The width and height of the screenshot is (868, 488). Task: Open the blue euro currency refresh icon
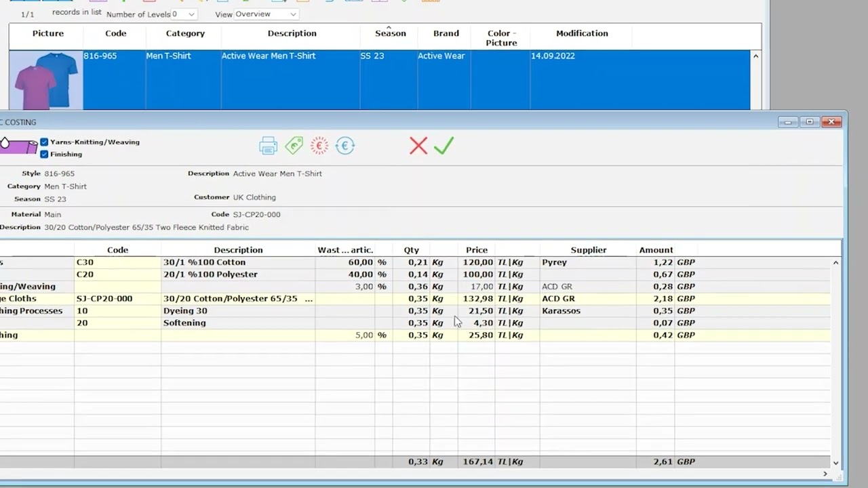(345, 146)
